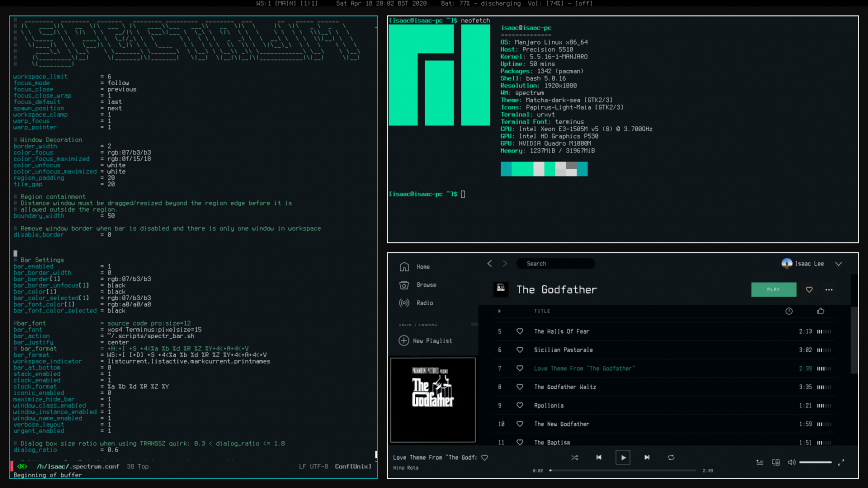Mute using the speaker volume icon
Image resolution: width=868 pixels, height=488 pixels.
click(x=792, y=462)
